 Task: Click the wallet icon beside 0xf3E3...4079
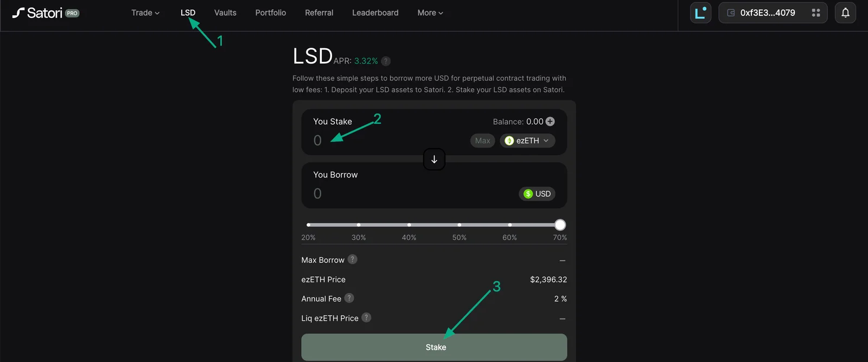pos(731,12)
